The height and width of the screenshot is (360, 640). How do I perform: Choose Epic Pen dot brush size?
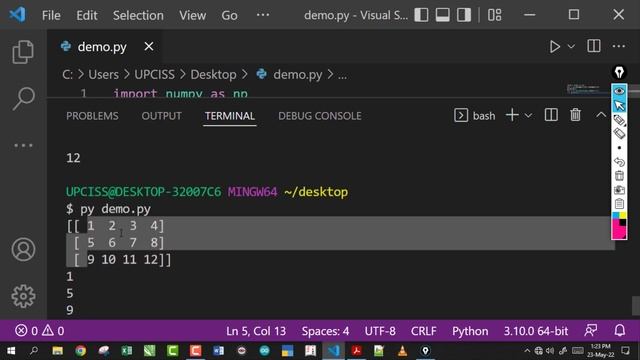[x=619, y=148]
